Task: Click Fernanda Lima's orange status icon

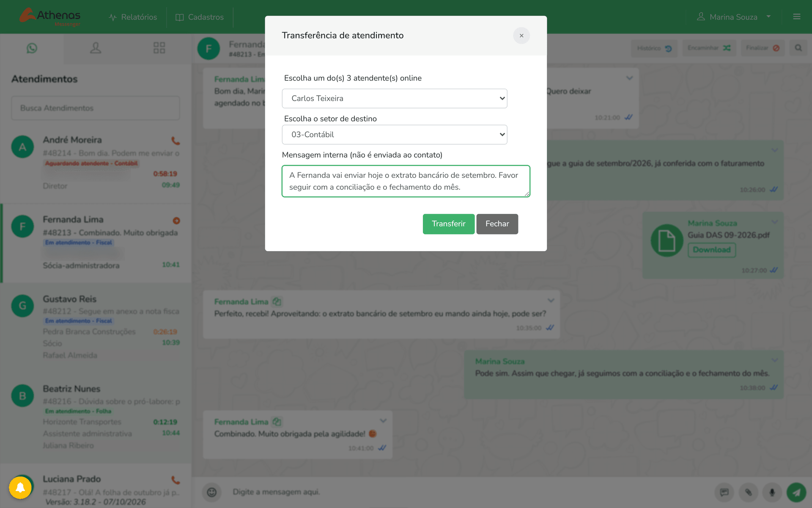Action: pos(176,221)
